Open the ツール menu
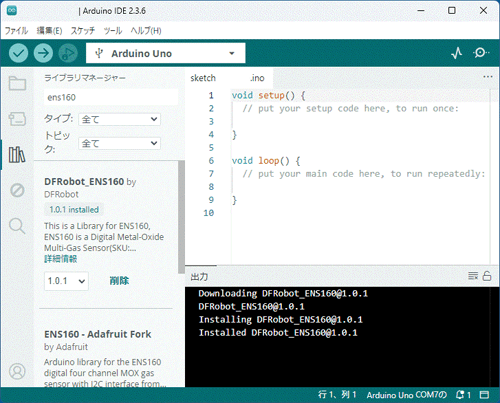Viewport: 500px width, 403px height. click(x=113, y=31)
